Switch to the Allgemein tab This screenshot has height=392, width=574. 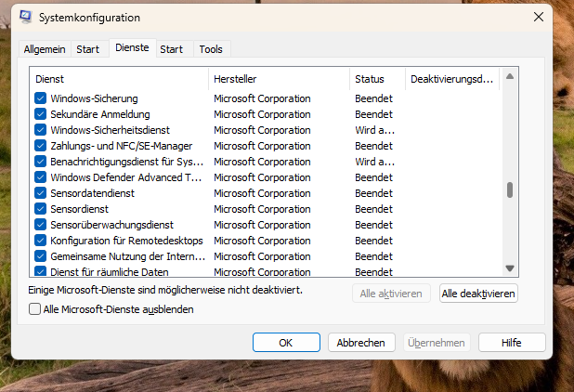pos(44,49)
